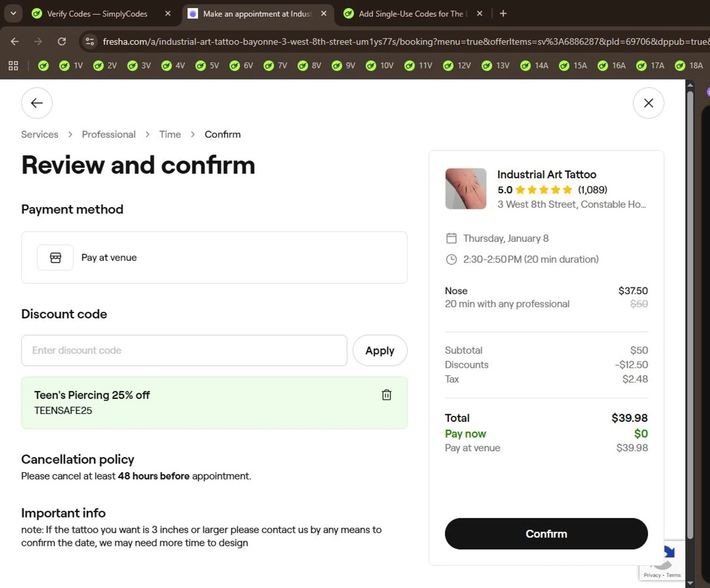Click the browser forward arrow
This screenshot has width=710, height=588.
[x=38, y=42]
